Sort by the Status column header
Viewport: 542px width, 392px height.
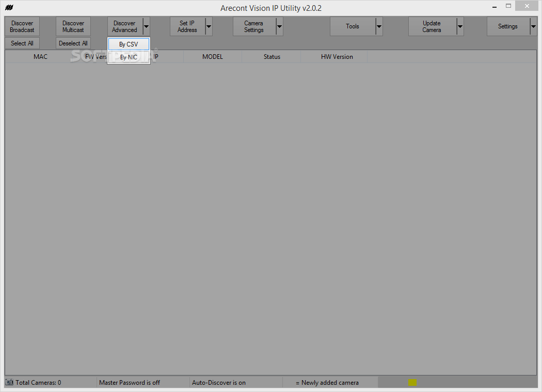pos(272,57)
